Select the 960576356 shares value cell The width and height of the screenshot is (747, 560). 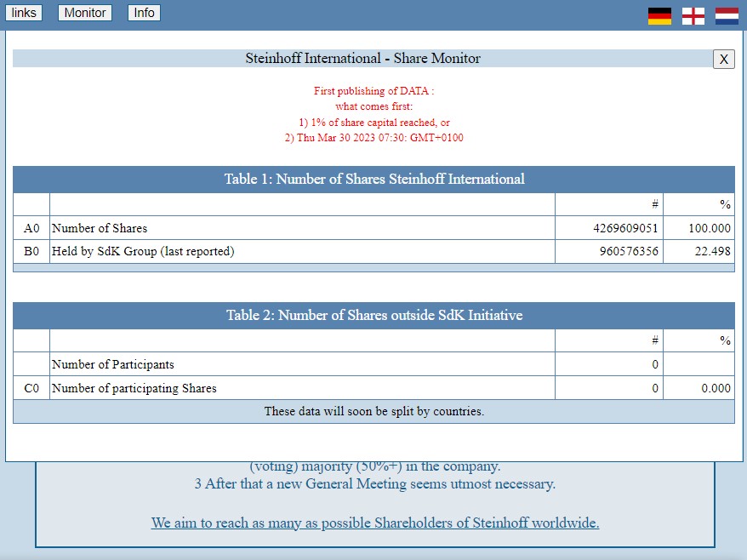click(x=607, y=251)
